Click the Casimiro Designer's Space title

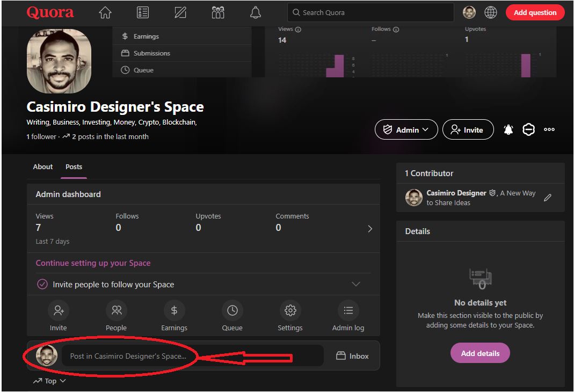click(115, 107)
